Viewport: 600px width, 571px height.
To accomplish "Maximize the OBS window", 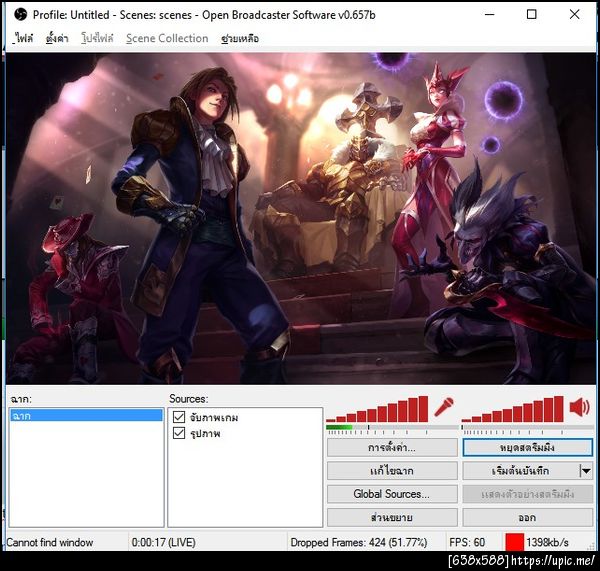I will (x=532, y=15).
